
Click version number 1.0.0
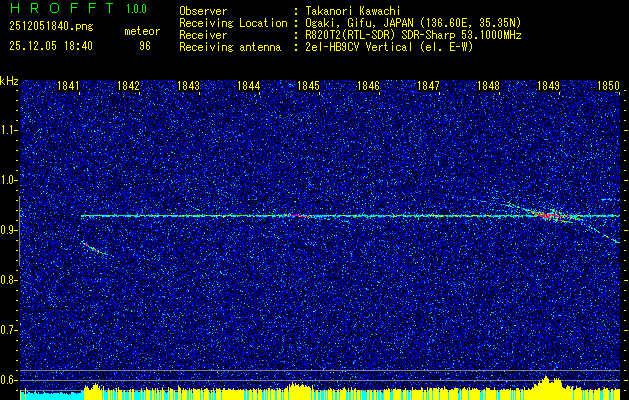pyautogui.click(x=136, y=9)
